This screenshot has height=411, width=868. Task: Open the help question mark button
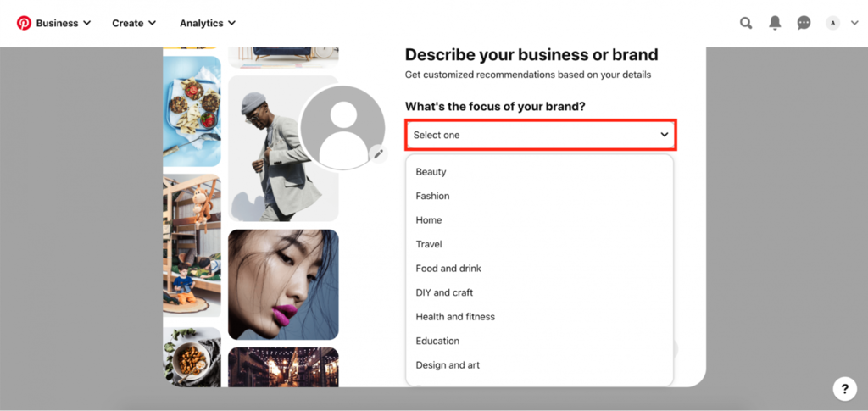click(x=845, y=388)
